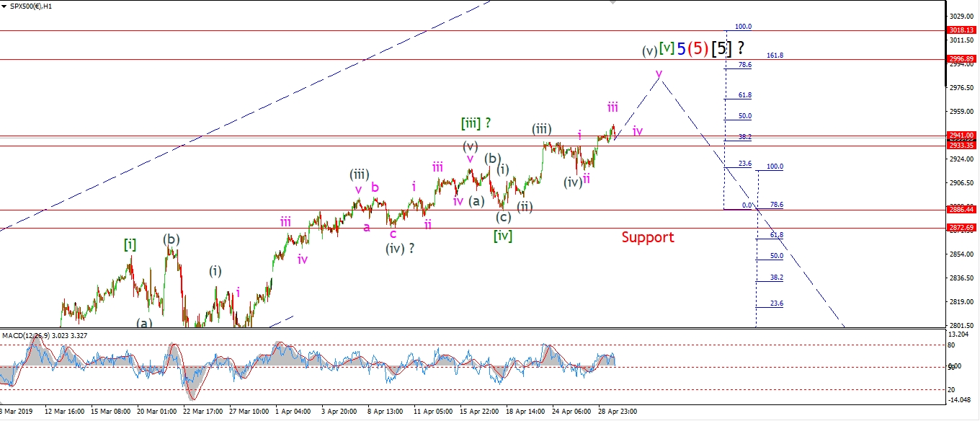
Task: Click the gray chart shift marker at top
Action: pyautogui.click(x=612, y=3)
